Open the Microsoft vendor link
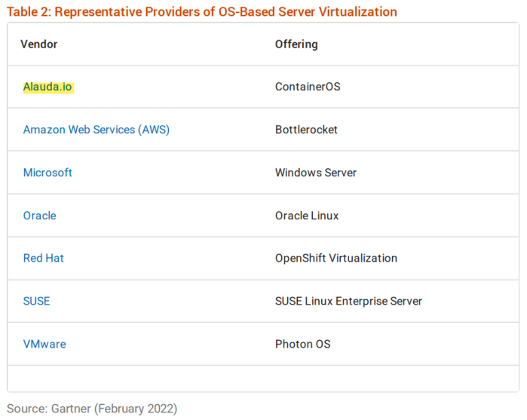The image size is (527, 420). click(47, 173)
